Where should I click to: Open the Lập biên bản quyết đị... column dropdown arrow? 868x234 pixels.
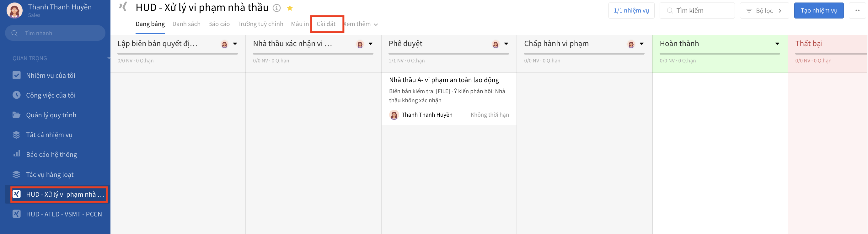pos(235,44)
